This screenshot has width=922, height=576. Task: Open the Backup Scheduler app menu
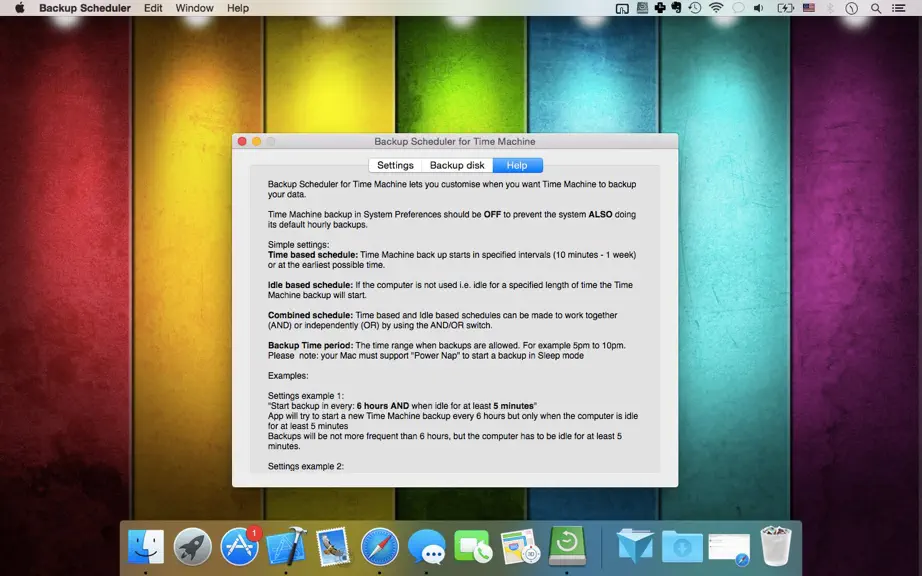click(x=85, y=8)
